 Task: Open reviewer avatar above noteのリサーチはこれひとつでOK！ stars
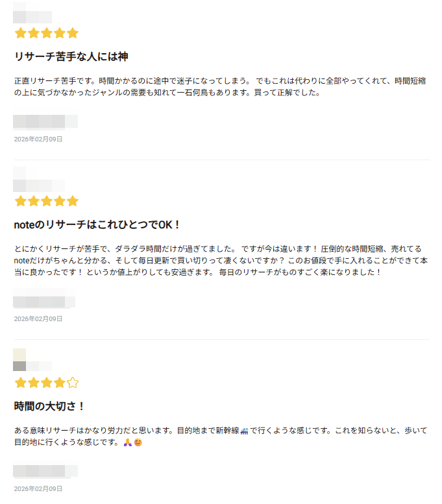[20, 179]
